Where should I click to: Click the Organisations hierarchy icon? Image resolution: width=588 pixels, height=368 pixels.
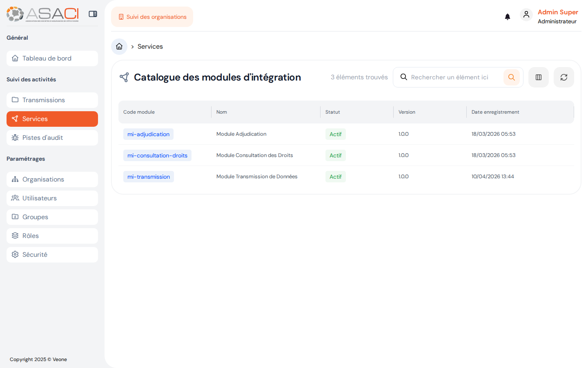point(15,179)
